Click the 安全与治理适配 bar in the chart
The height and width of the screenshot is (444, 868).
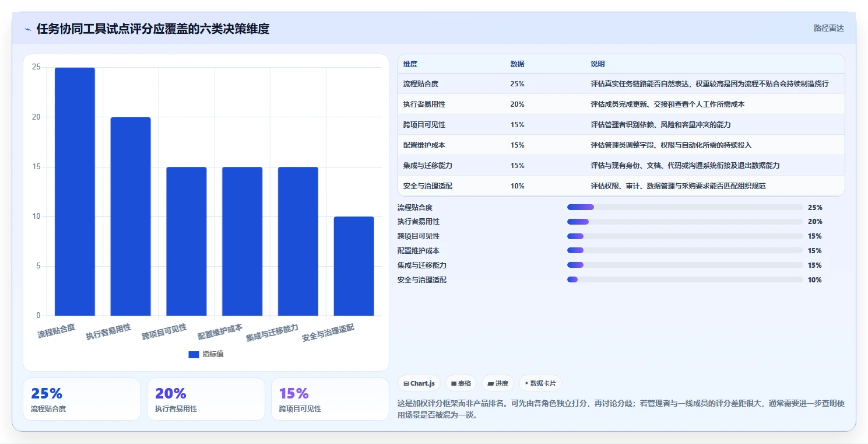click(354, 267)
